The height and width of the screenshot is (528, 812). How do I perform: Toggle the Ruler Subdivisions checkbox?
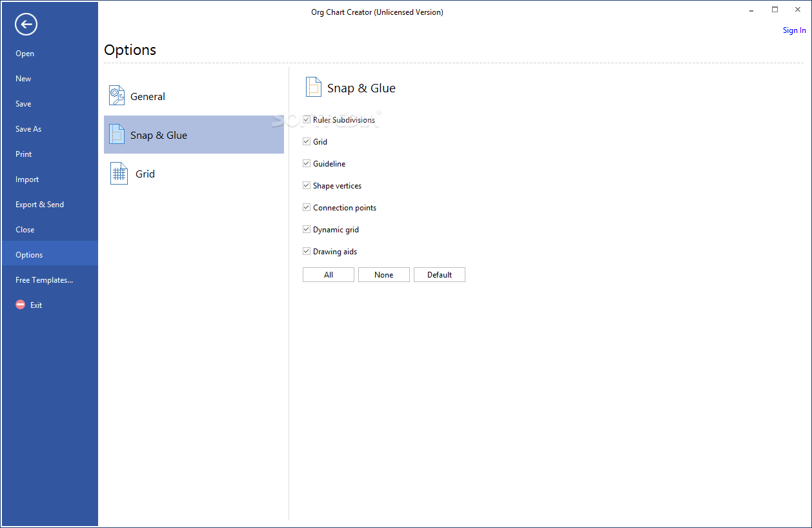click(x=307, y=119)
